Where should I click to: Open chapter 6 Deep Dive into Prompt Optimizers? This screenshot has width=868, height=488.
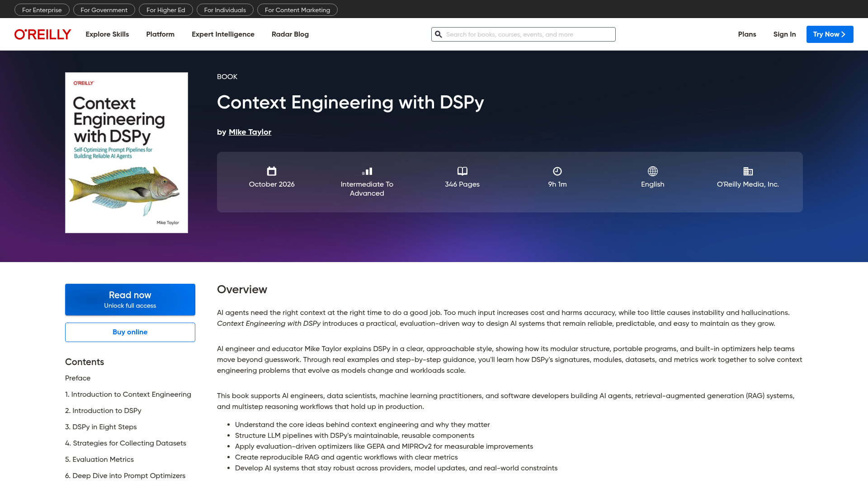(125, 476)
